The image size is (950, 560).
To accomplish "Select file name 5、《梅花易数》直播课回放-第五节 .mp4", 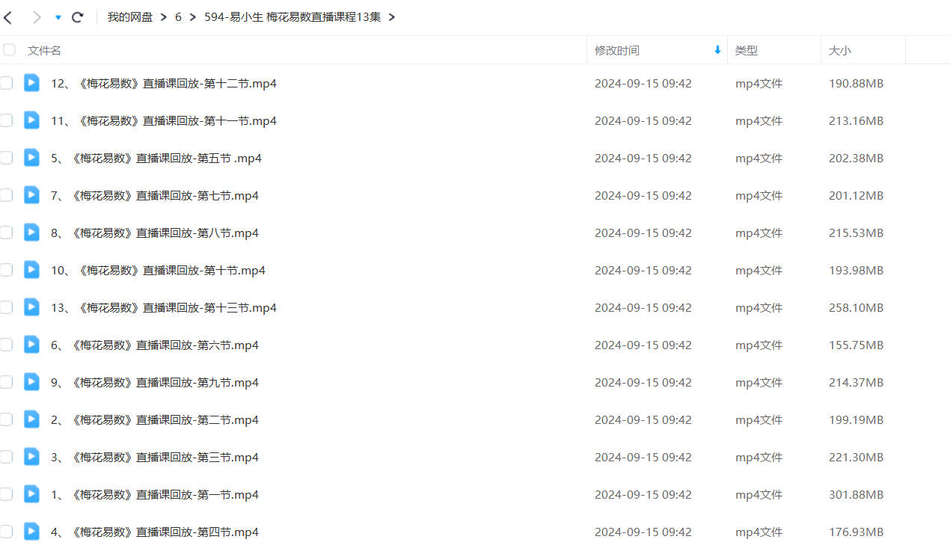I will [156, 158].
